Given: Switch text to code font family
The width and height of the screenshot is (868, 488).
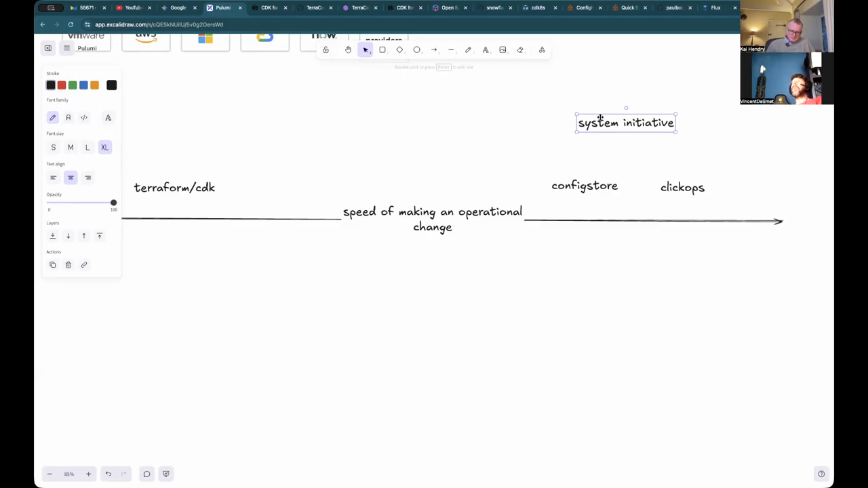Looking at the screenshot, I should pos(83,117).
